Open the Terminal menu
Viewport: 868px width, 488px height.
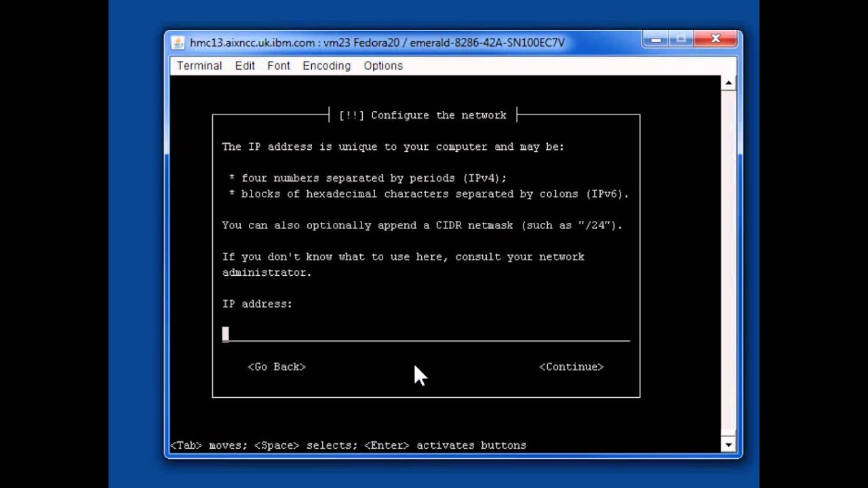coord(199,66)
